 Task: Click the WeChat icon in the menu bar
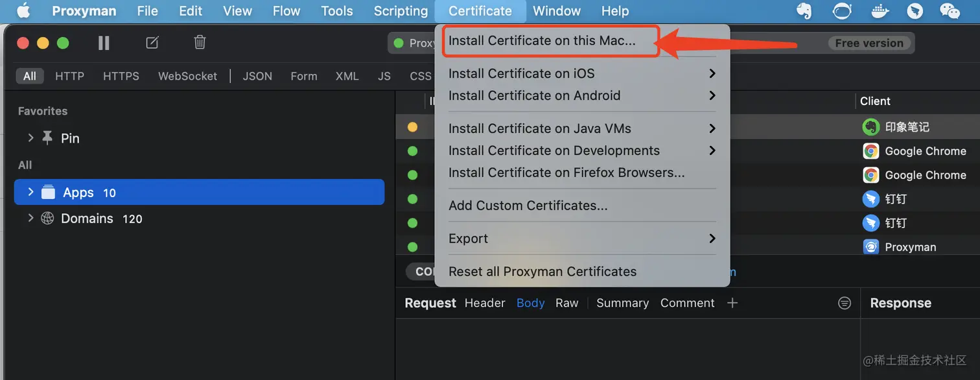[x=950, y=11]
